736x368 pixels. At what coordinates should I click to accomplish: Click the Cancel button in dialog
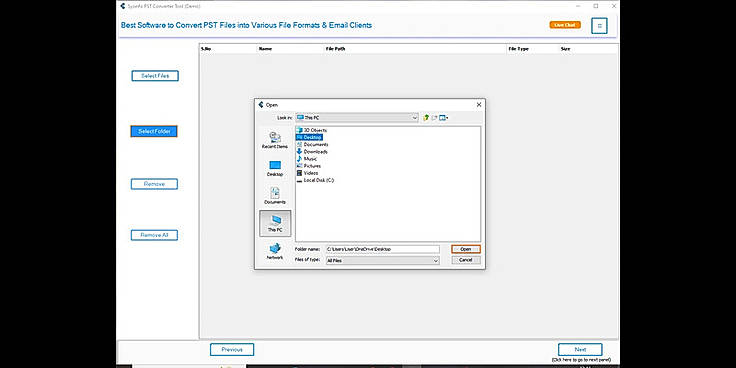pos(466,260)
